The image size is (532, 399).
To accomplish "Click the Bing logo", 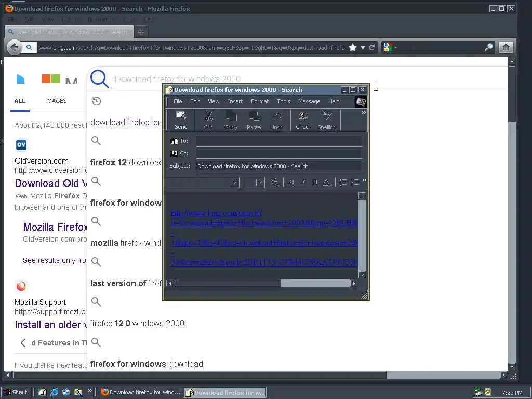I will [x=21, y=79].
